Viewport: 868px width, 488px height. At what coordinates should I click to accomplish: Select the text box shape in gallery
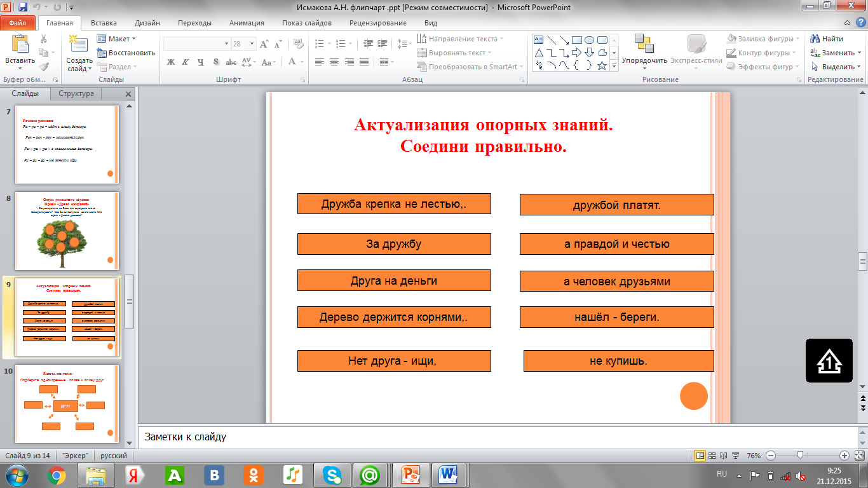[x=539, y=39]
